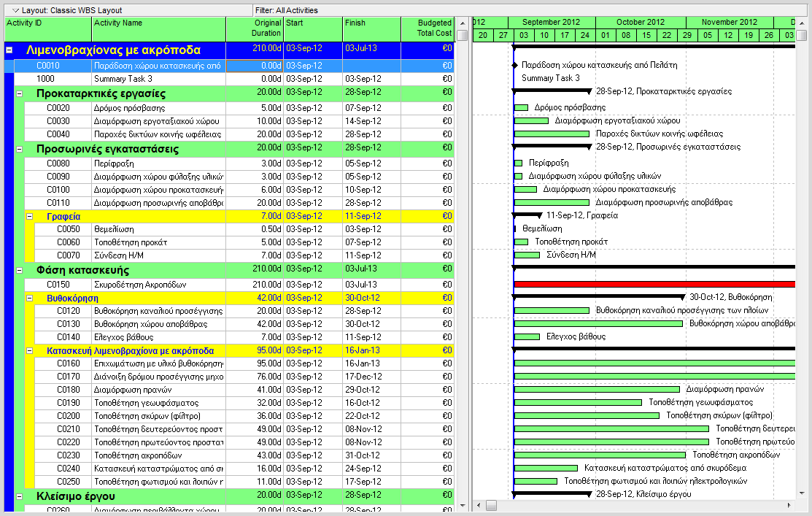Click the Ελεγχος βάθους name cell in table

159,337
